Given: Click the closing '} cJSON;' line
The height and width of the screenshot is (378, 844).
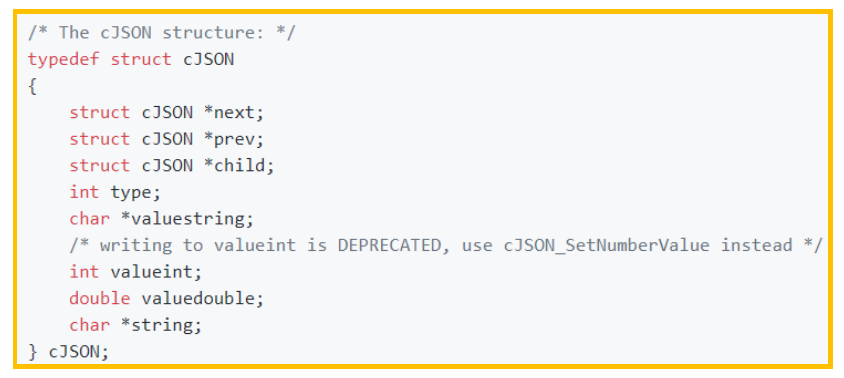Looking at the screenshot, I should tap(68, 352).
